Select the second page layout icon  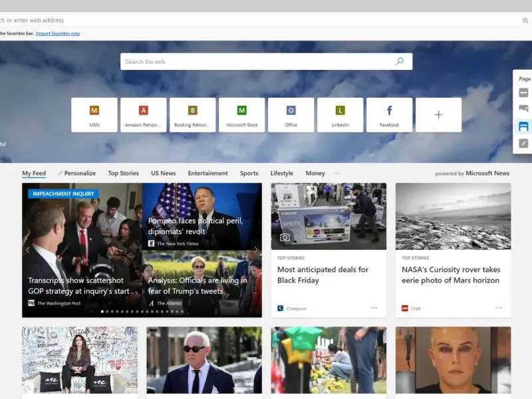523,108
